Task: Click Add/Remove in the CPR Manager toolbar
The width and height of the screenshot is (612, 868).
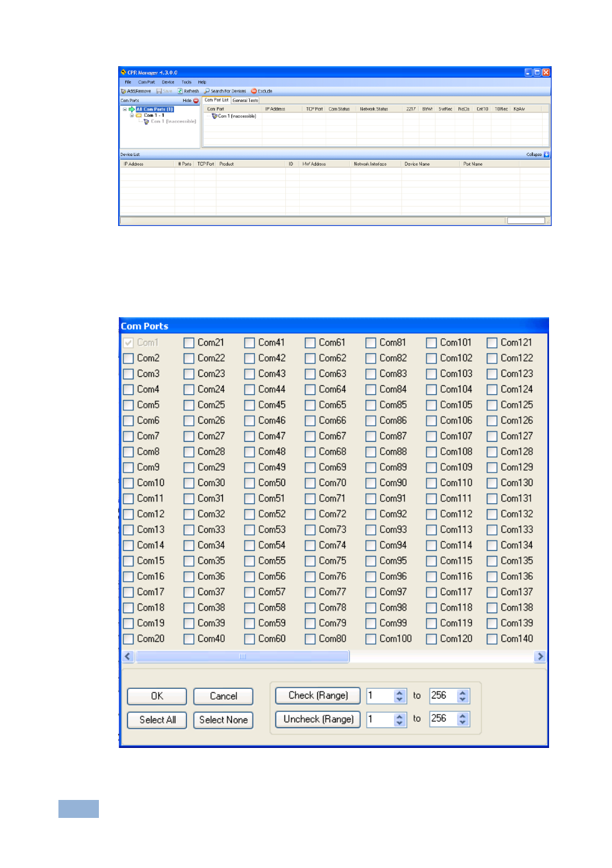Action: (x=136, y=91)
